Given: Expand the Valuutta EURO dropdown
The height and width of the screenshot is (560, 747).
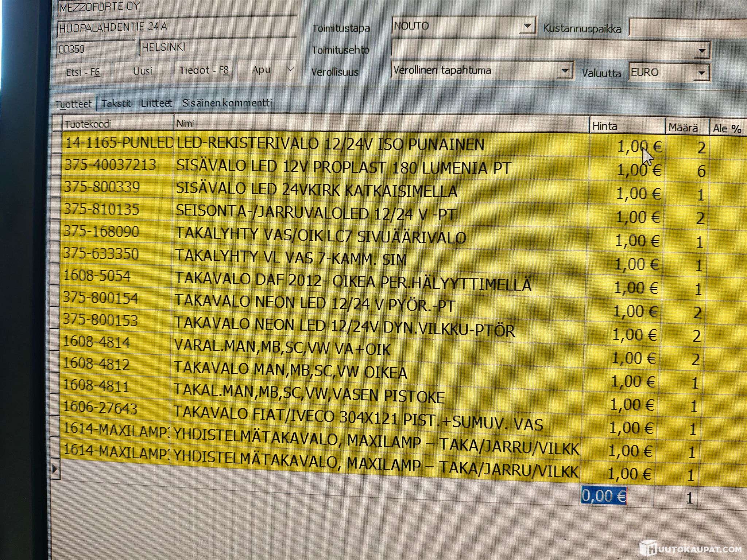Looking at the screenshot, I should coord(702,73).
